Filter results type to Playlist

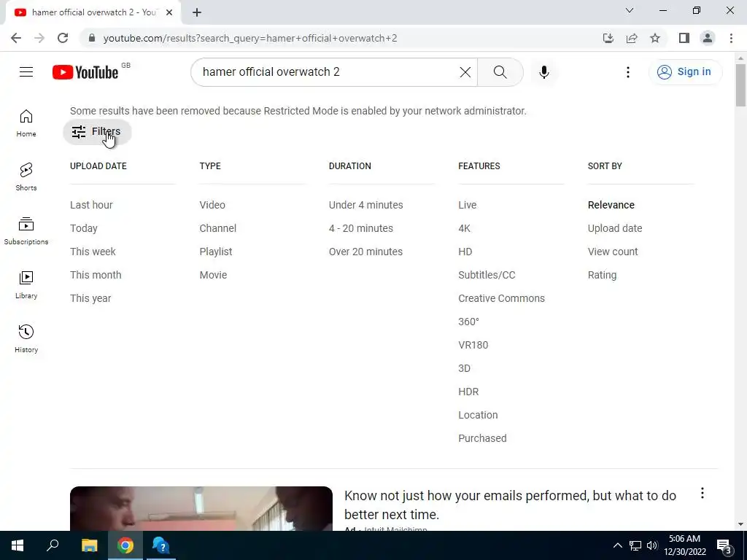click(x=216, y=252)
